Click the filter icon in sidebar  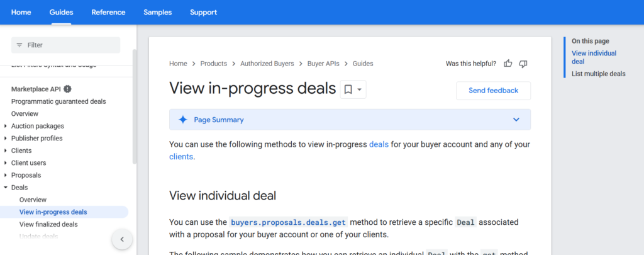point(19,45)
